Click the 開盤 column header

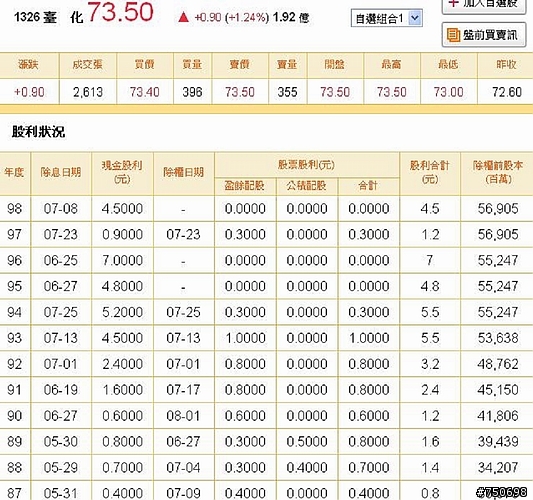[x=335, y=64]
